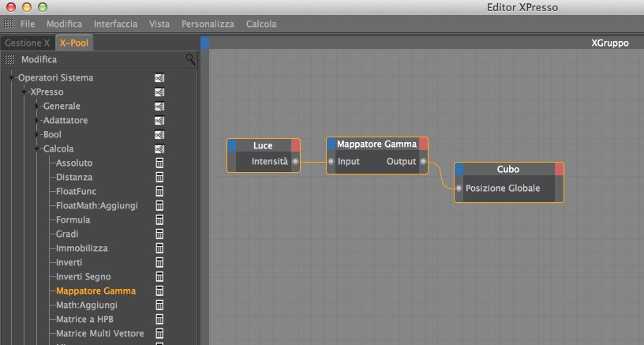Click the calculator icon next to Math:Aggiungi

point(159,306)
